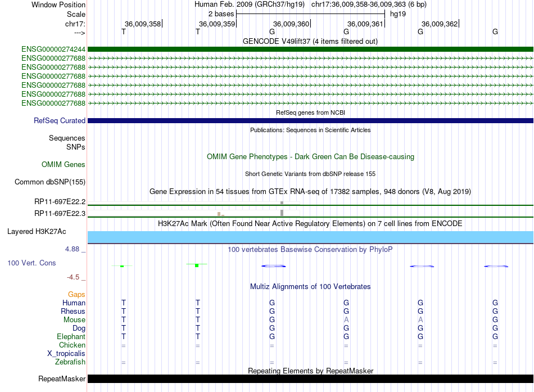Click the 36,009,362 ruler coordinate
The width and height of the screenshot is (534, 392).
440,24
